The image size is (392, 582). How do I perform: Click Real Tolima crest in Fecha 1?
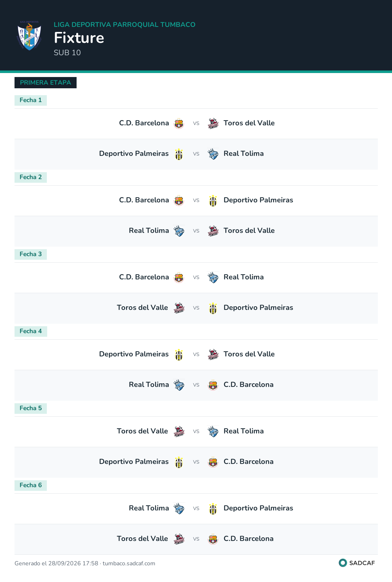coord(213,154)
